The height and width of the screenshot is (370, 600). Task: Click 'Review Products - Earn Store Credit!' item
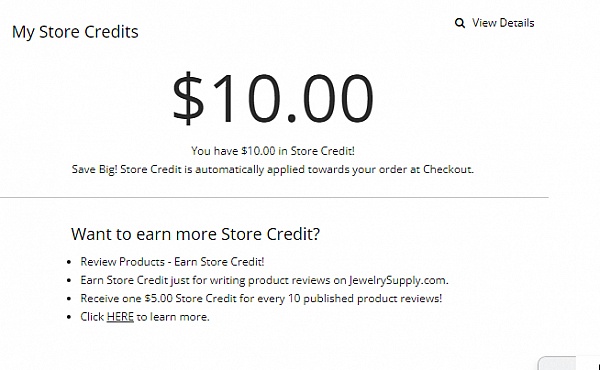[x=172, y=262]
